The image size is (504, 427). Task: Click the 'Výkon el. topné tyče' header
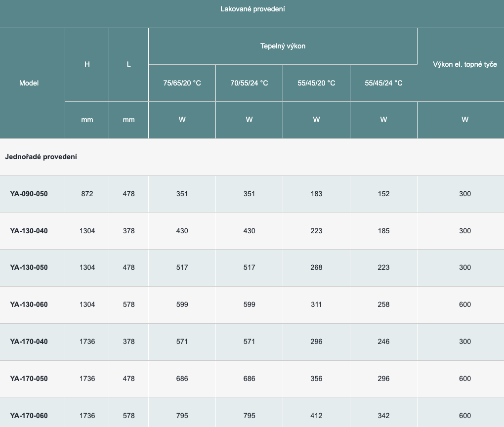click(x=464, y=65)
